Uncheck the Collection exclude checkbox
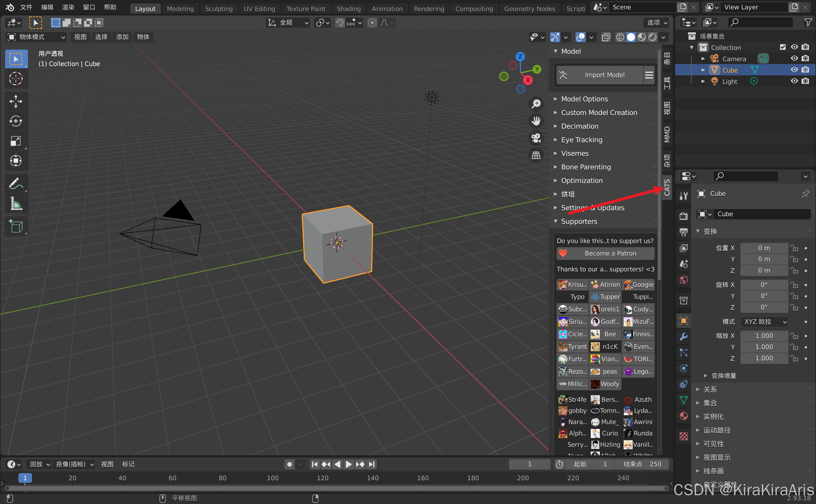The image size is (816, 504). 783,47
